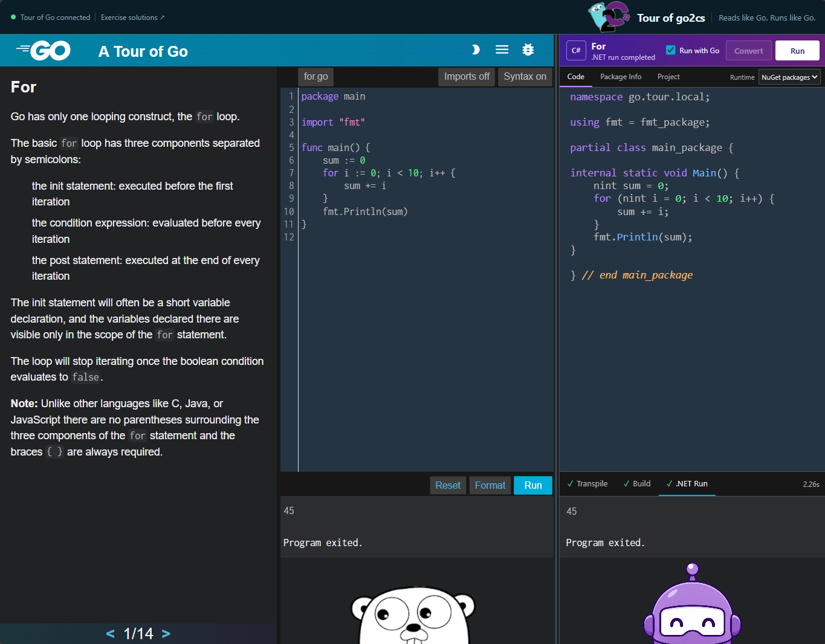The height and width of the screenshot is (644, 825).
Task: Click the blue Run button under Go editor
Action: tap(533, 485)
